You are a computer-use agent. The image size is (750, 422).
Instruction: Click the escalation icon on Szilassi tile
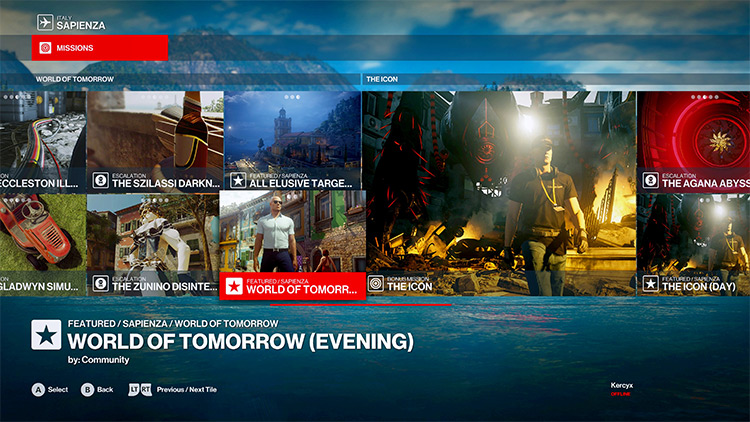[100, 180]
